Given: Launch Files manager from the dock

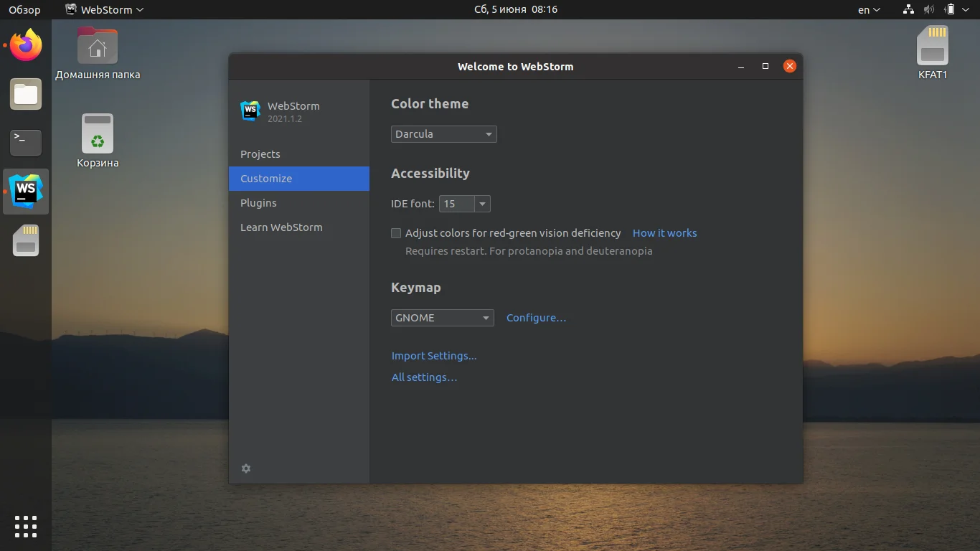Looking at the screenshot, I should [26, 94].
